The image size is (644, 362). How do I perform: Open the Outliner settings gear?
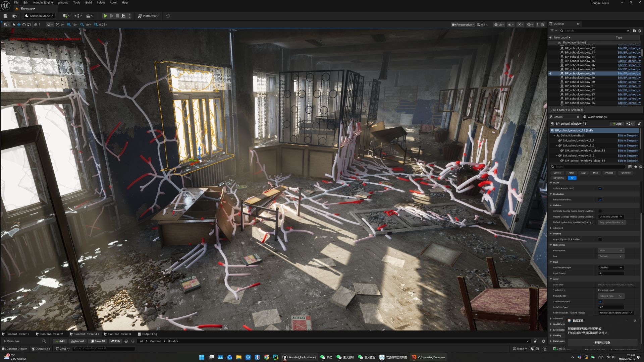pos(640,31)
